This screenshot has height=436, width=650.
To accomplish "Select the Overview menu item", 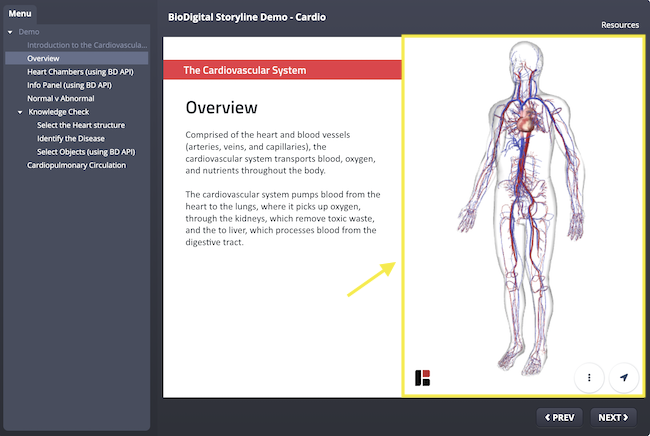I will [x=76, y=58].
